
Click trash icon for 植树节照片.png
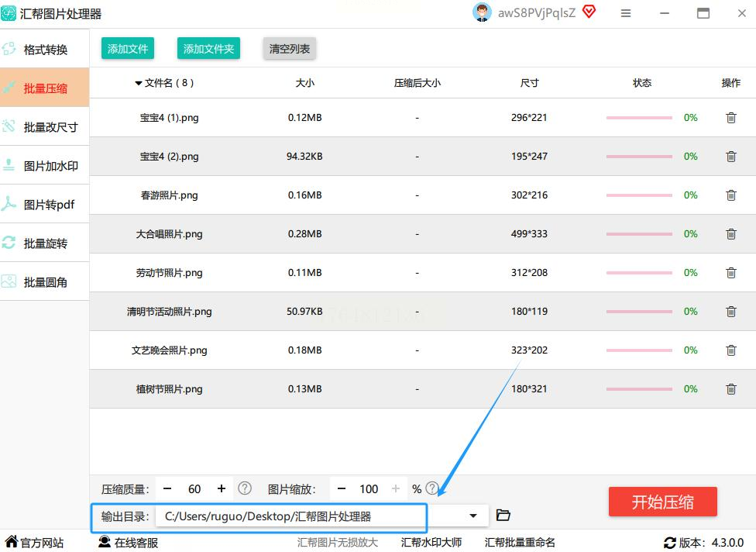coord(730,389)
